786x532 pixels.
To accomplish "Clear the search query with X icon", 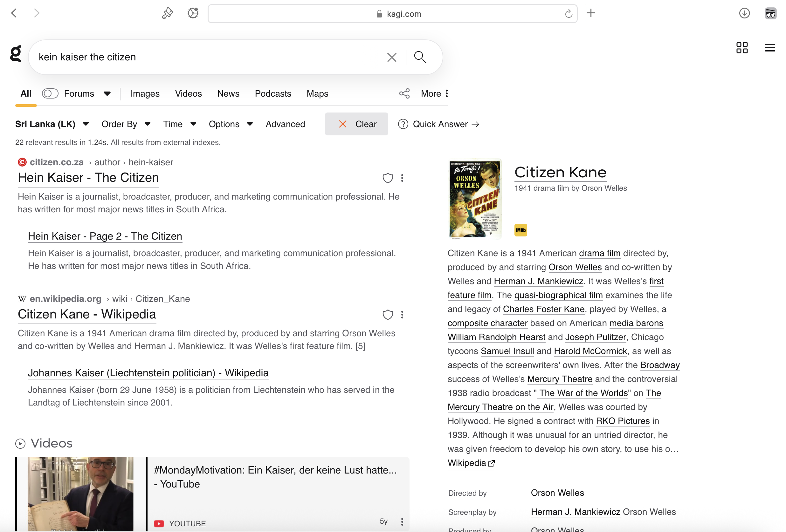I will pyautogui.click(x=391, y=57).
